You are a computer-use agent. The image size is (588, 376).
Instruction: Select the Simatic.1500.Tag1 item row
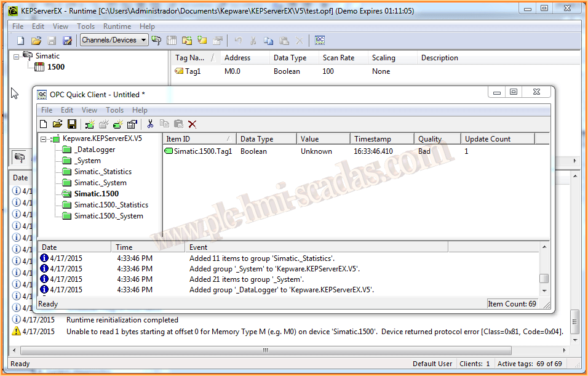[x=202, y=151]
